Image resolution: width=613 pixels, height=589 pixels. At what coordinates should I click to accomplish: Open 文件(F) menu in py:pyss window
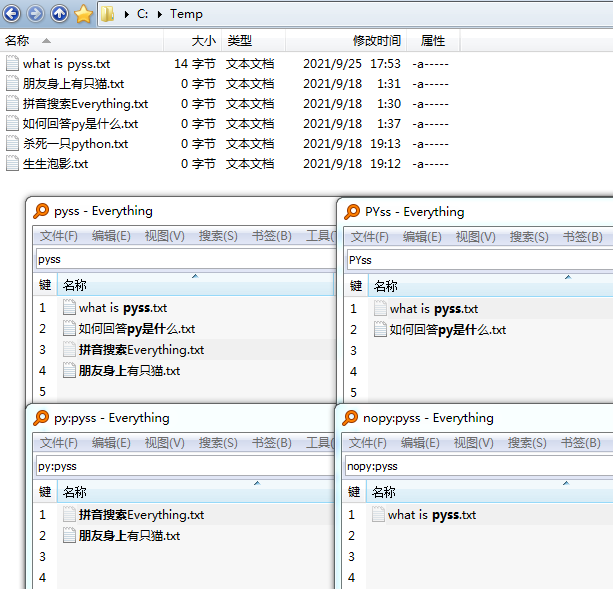59,442
